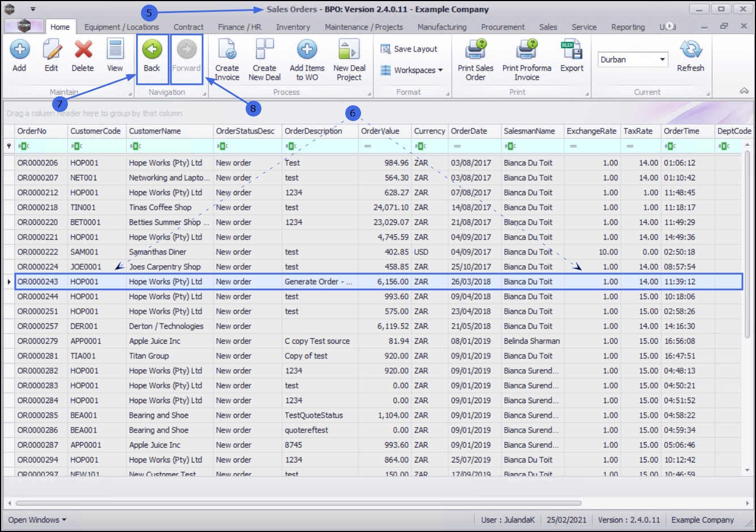The width and height of the screenshot is (756, 532).
Task: Open the Process group dialog launcher
Action: [370, 94]
